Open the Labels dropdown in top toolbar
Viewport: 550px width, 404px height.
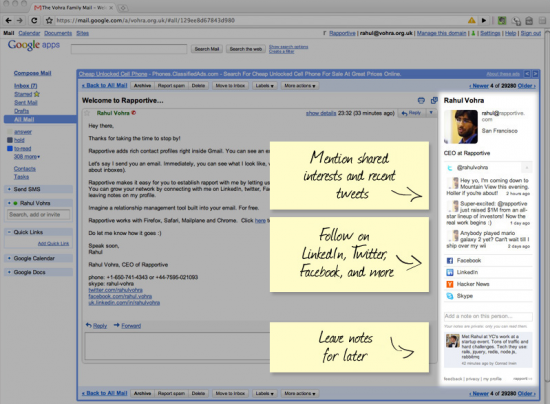(264, 86)
